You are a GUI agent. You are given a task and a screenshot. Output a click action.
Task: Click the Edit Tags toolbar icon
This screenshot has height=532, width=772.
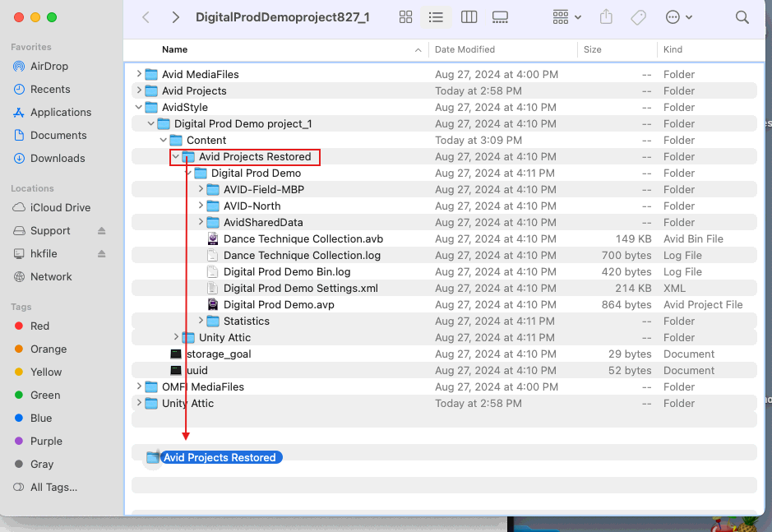[x=638, y=17]
